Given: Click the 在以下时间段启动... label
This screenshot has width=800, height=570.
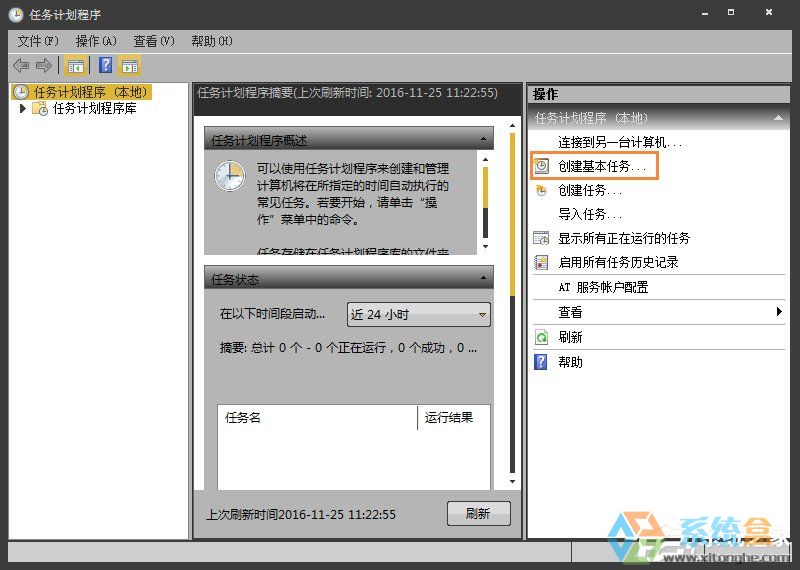Looking at the screenshot, I should pos(272,314).
